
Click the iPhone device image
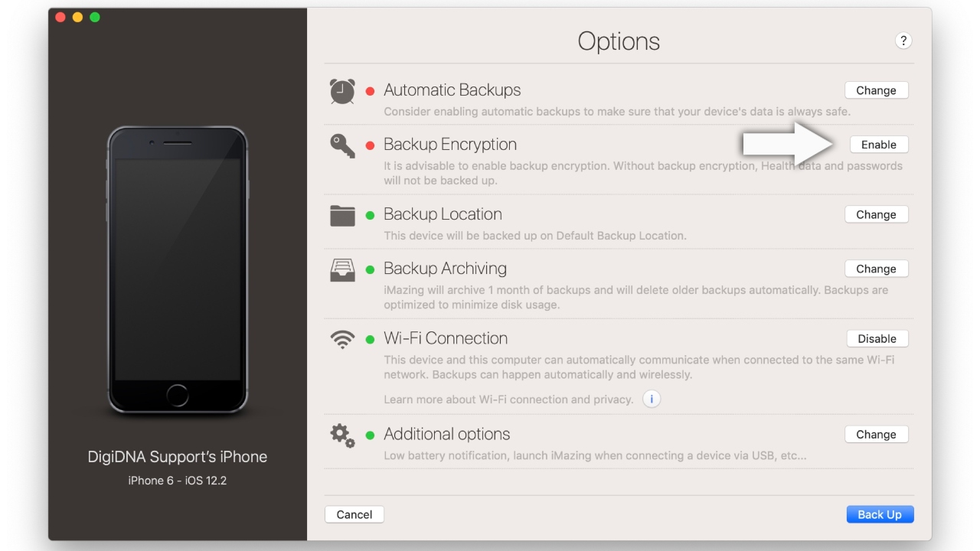pos(178,270)
